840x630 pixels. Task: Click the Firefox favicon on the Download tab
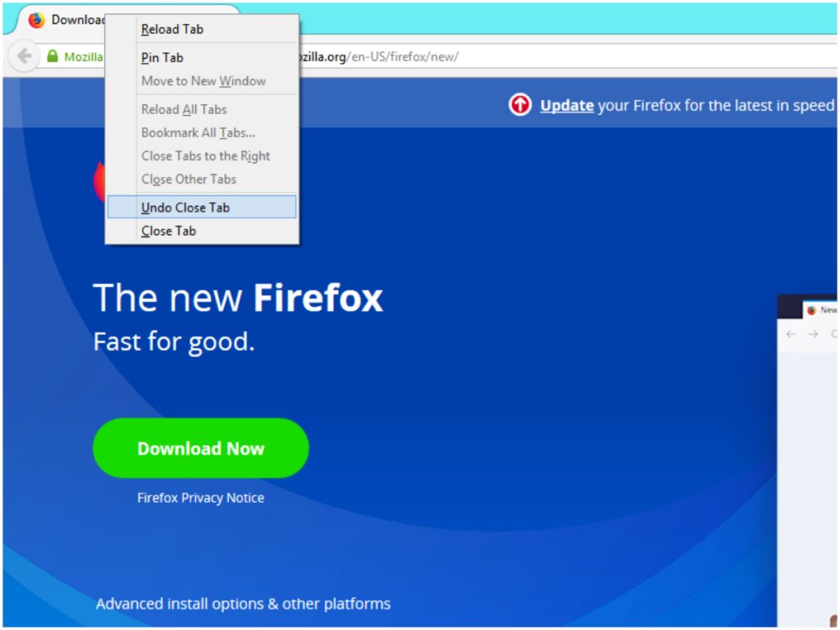pyautogui.click(x=36, y=21)
